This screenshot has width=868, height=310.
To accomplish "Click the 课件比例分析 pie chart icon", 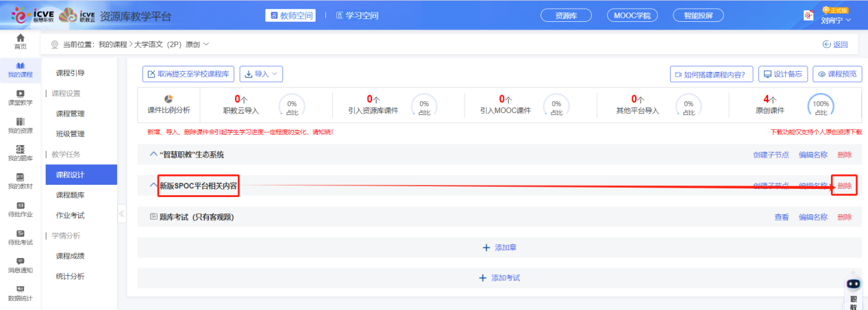I will [x=169, y=99].
